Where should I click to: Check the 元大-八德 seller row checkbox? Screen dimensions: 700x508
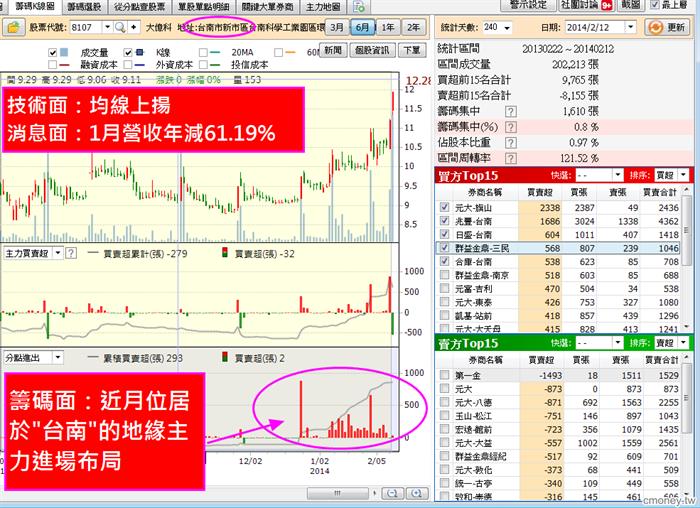point(444,402)
